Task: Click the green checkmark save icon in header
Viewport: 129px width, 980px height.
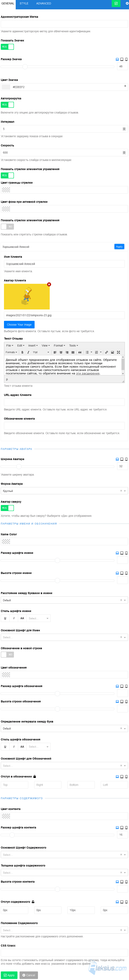Action: 116,3
